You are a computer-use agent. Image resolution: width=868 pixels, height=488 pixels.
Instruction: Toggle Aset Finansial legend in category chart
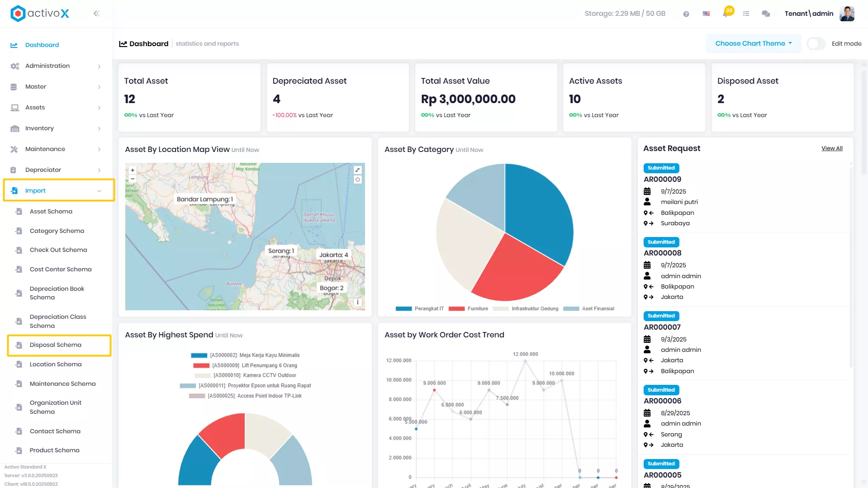tap(588, 309)
